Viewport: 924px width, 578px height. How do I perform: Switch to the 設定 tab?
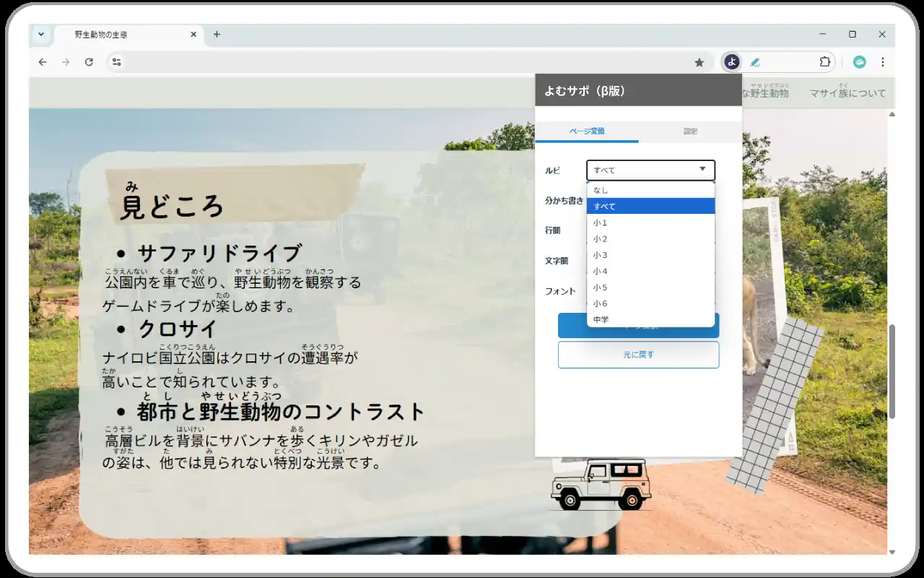690,131
